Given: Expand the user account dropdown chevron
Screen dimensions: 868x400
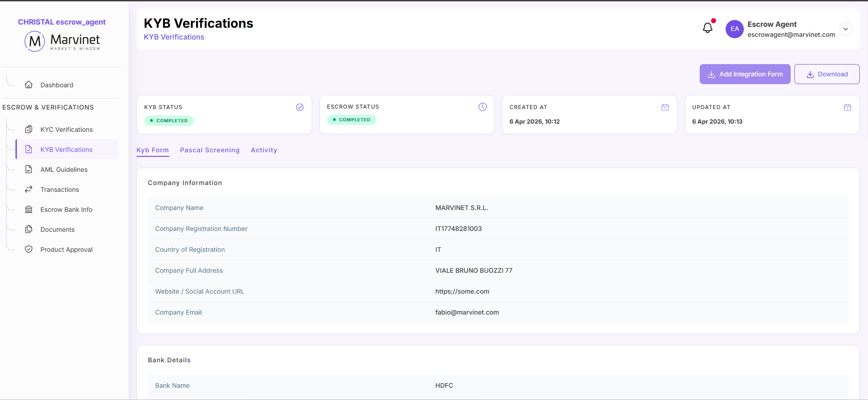Looking at the screenshot, I should [846, 29].
